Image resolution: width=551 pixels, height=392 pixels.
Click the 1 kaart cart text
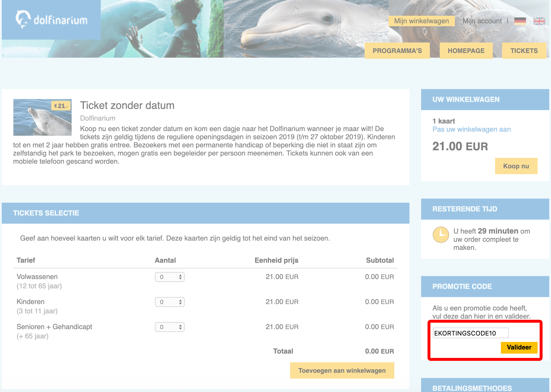[x=444, y=121]
